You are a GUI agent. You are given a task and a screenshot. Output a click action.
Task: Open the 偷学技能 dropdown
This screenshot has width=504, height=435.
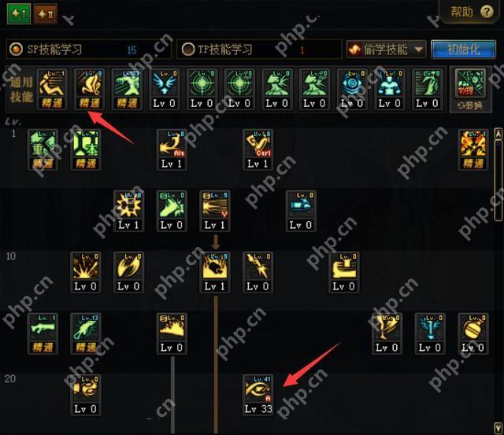point(386,50)
